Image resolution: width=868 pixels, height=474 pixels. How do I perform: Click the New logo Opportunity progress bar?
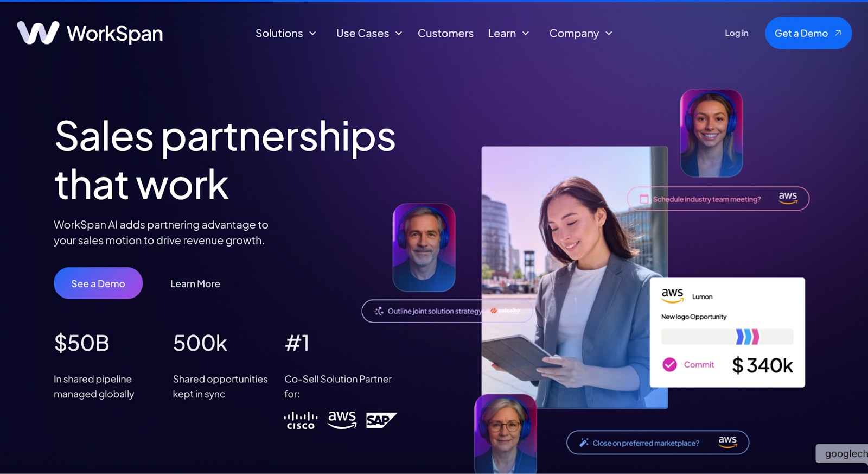727,337
